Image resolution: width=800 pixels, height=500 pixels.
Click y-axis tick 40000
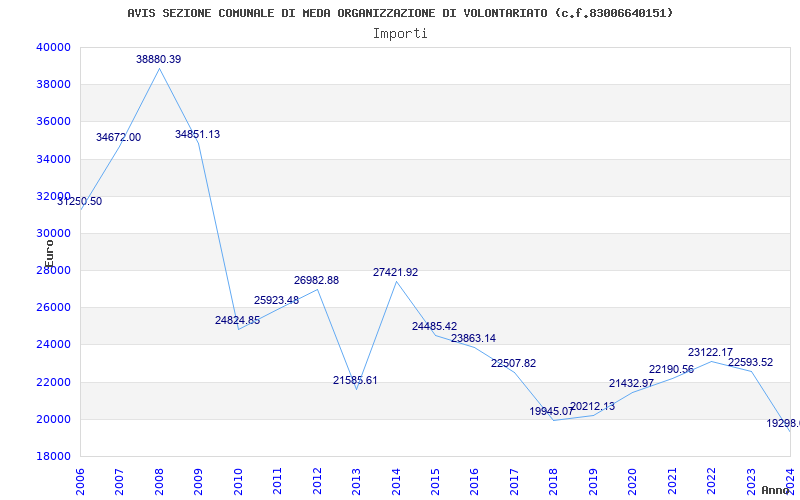coord(53,47)
